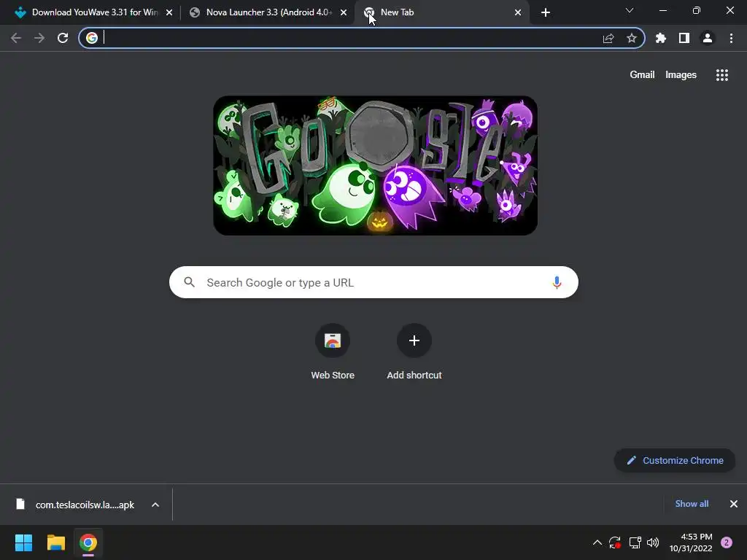Click the Chrome taskbar icon

88,542
